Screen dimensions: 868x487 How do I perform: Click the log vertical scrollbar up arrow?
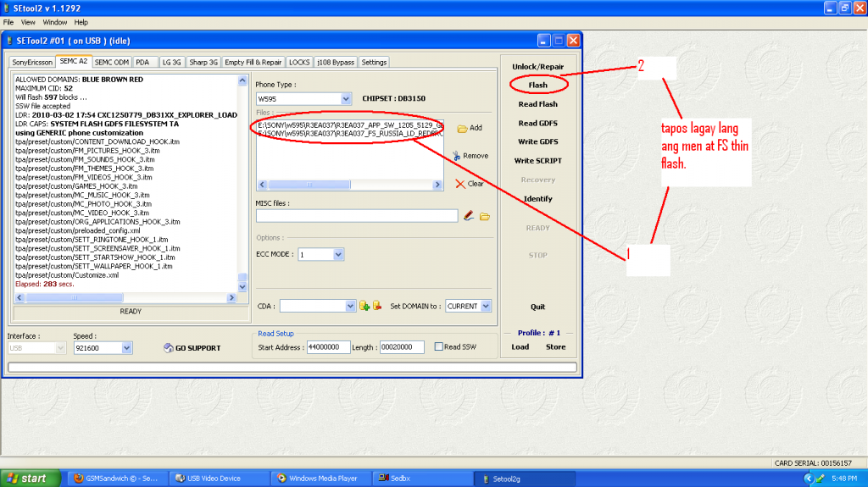242,80
